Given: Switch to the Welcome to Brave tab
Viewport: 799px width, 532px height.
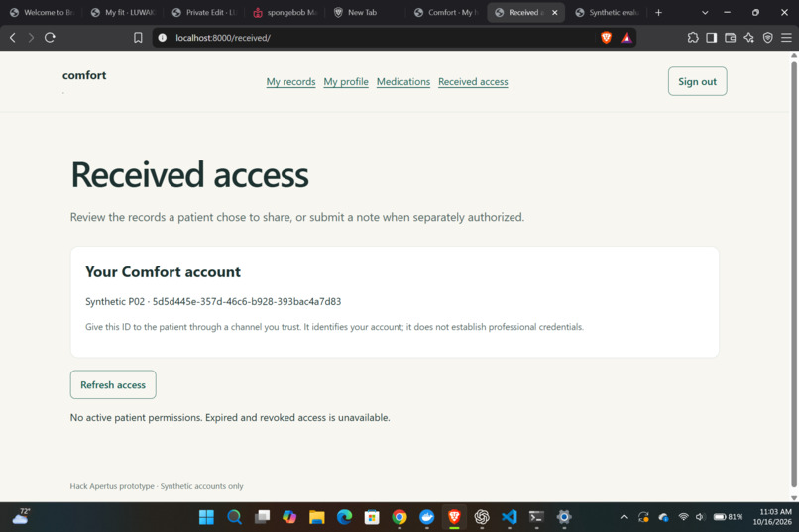Looking at the screenshot, I should 43,12.
